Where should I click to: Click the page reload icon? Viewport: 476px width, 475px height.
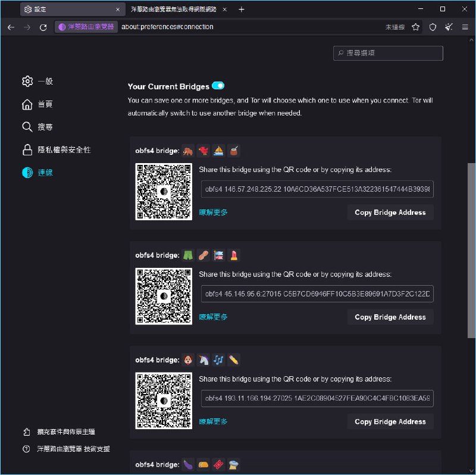coord(43,27)
